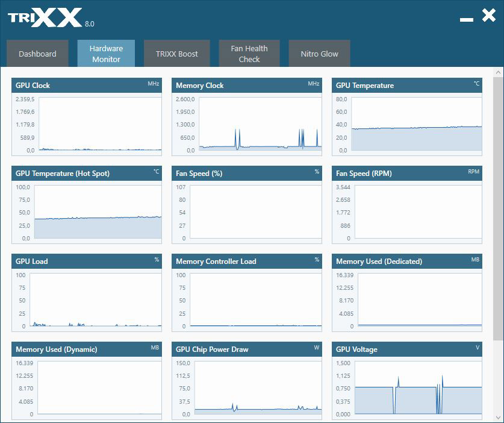Minimize the TRIXX window
The width and height of the screenshot is (504, 423).
coord(467,20)
